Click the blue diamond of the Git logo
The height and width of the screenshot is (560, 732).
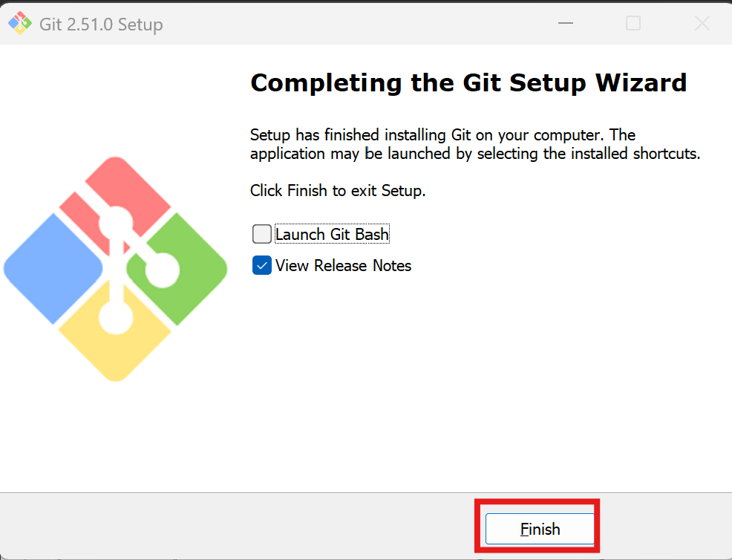pos(53,269)
